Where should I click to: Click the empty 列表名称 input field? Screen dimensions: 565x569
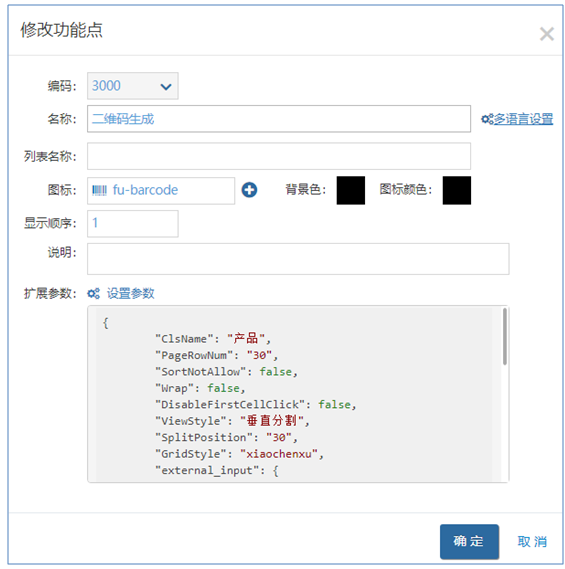click(279, 156)
